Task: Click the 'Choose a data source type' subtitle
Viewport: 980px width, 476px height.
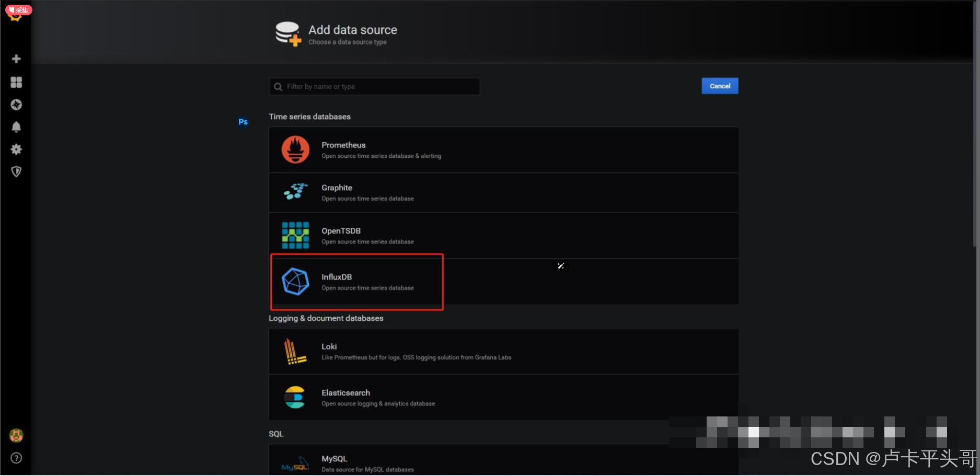Action: click(348, 42)
